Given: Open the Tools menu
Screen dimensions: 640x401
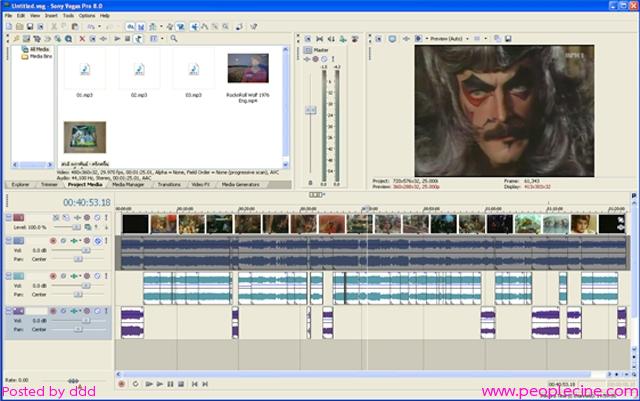Looking at the screenshot, I should pos(68,16).
